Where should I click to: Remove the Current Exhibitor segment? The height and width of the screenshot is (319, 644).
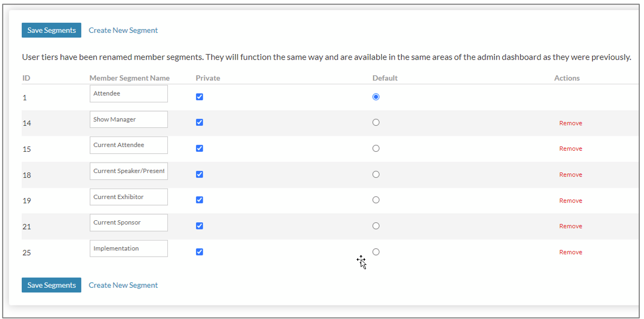(x=570, y=201)
